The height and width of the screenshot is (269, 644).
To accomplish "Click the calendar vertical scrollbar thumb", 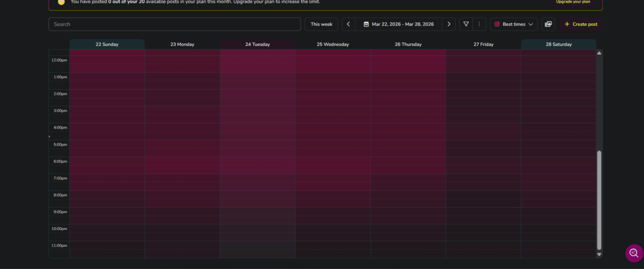I will 599,198.
